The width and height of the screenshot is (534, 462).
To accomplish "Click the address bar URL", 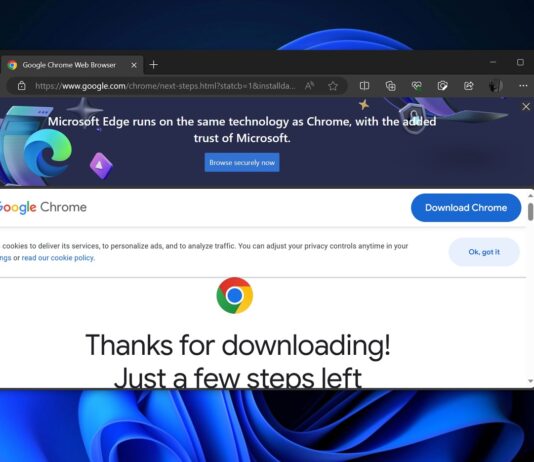I will pos(165,86).
